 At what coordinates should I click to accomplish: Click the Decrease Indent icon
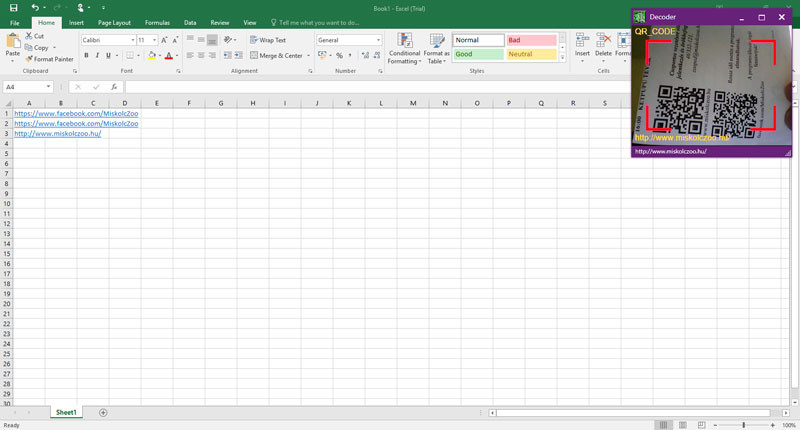pos(228,55)
